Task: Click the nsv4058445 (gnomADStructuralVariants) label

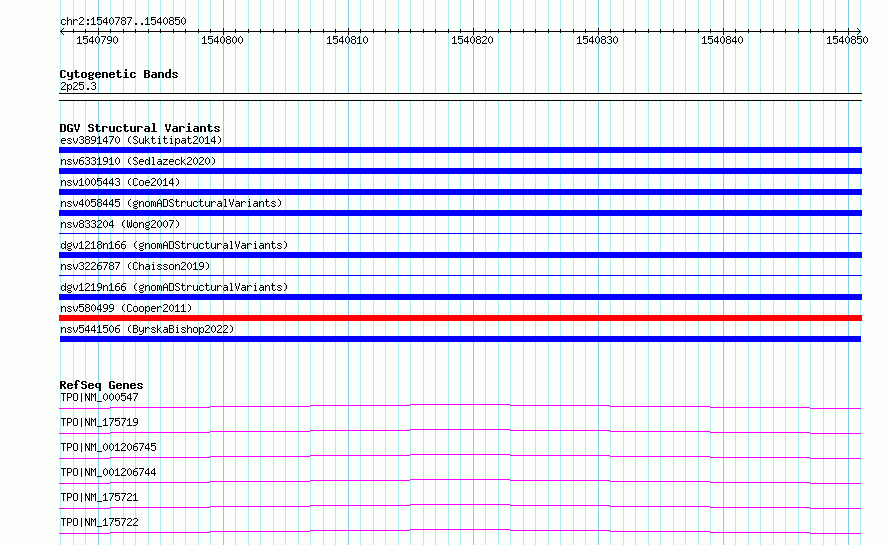Action: (x=171, y=203)
